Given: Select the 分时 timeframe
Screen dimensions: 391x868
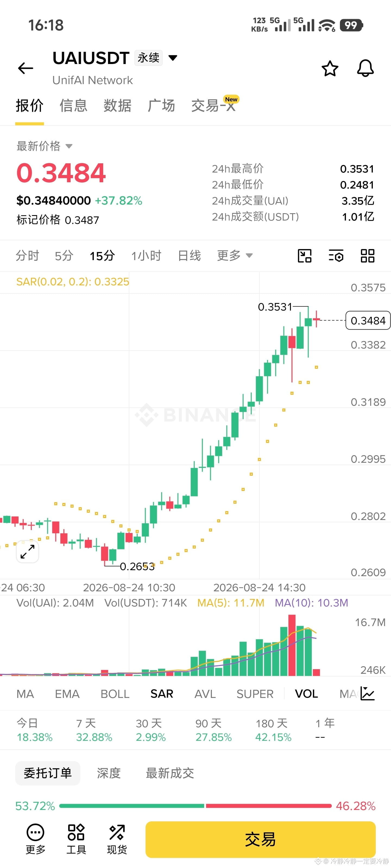Looking at the screenshot, I should (27, 256).
